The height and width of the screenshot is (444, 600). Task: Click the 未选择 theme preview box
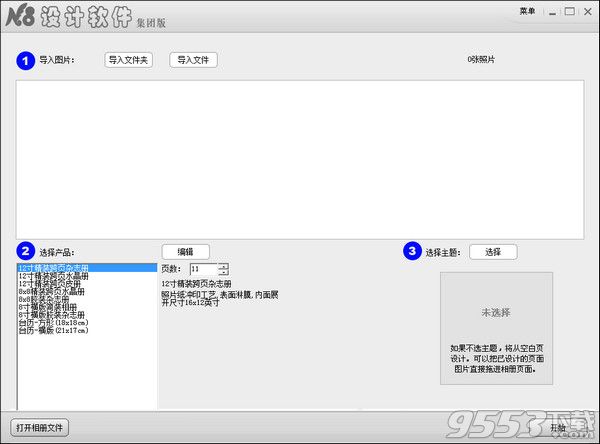(496, 328)
